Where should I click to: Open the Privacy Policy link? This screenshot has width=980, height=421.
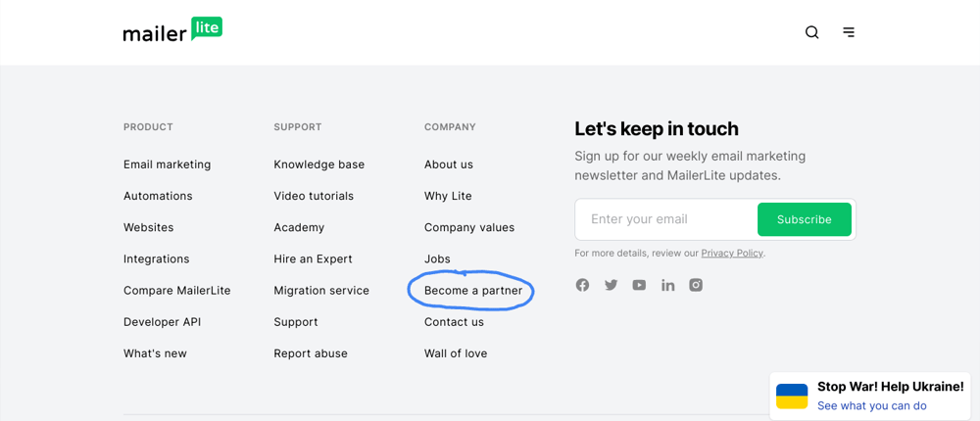click(732, 253)
